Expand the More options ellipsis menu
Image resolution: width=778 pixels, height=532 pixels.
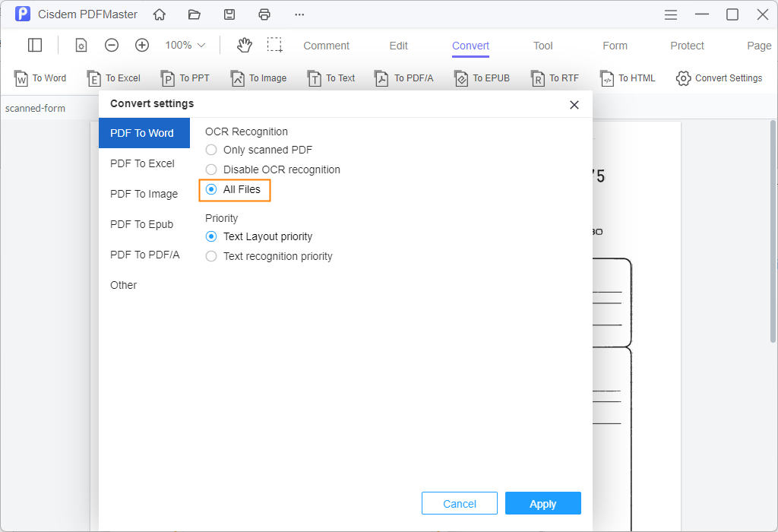299,14
